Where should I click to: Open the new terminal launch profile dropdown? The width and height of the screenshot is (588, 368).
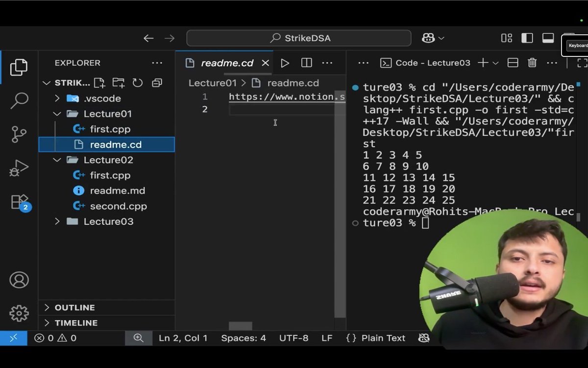[495, 63]
